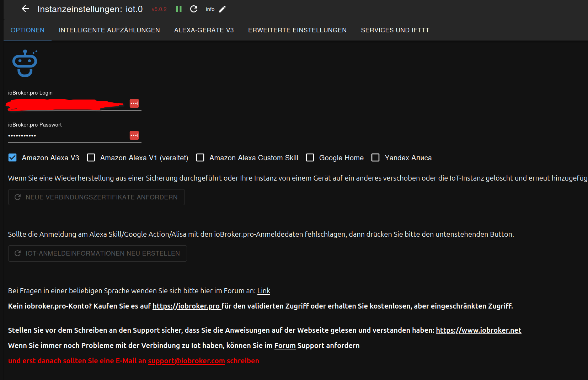
Task: Click IoT-Anmeldeinformationen neu erstellen button
Action: [x=97, y=253]
